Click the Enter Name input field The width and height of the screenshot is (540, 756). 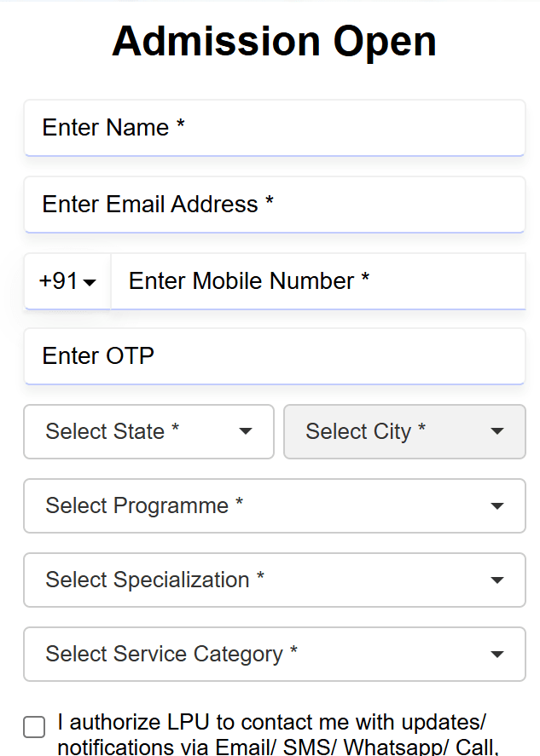[274, 128]
